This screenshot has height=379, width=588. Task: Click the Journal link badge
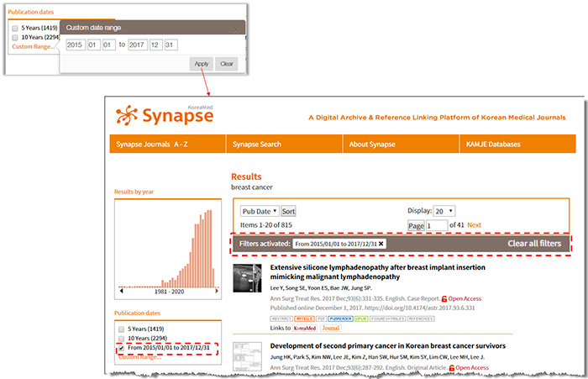tap(331, 328)
